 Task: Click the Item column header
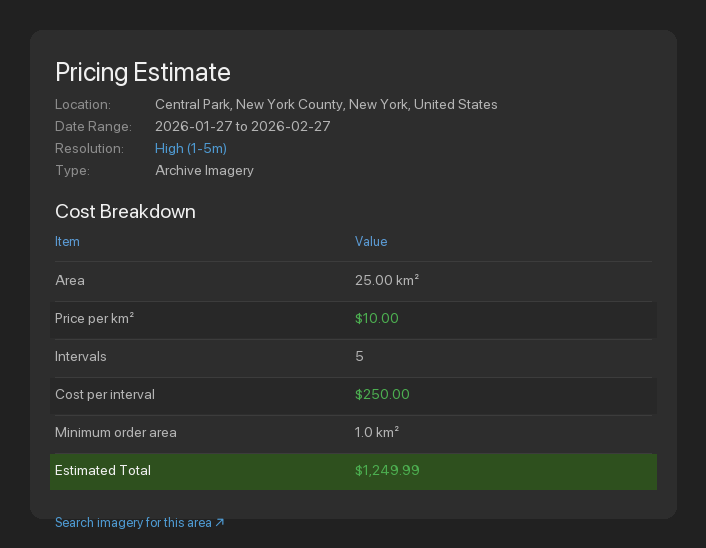point(67,241)
